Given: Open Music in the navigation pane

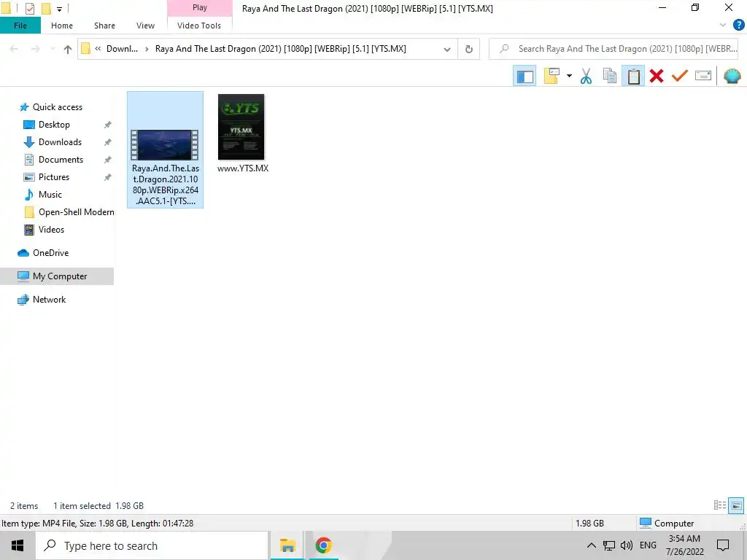Looking at the screenshot, I should 50,195.
